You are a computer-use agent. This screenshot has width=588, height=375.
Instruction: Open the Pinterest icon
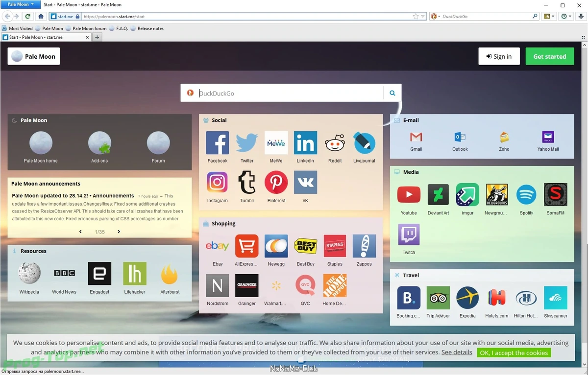276,183
